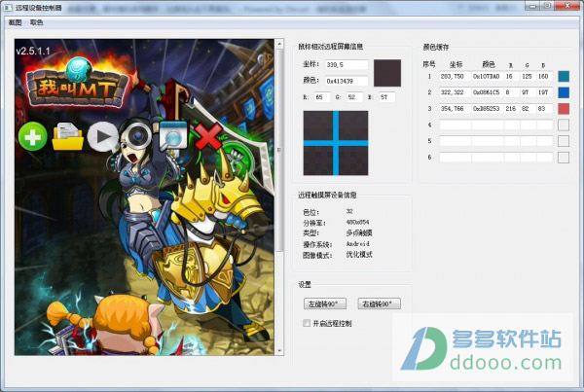
Task: Click the G value field showing 52
Action: click(x=354, y=97)
